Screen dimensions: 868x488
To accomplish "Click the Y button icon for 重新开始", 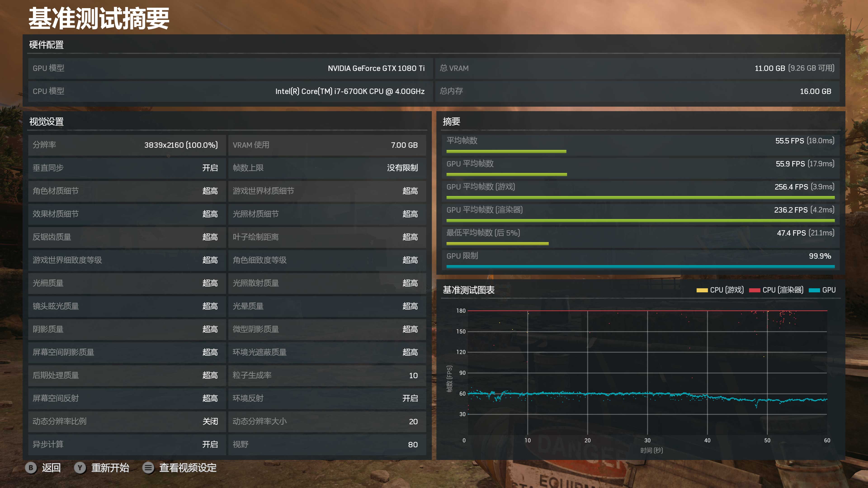I will tap(80, 468).
